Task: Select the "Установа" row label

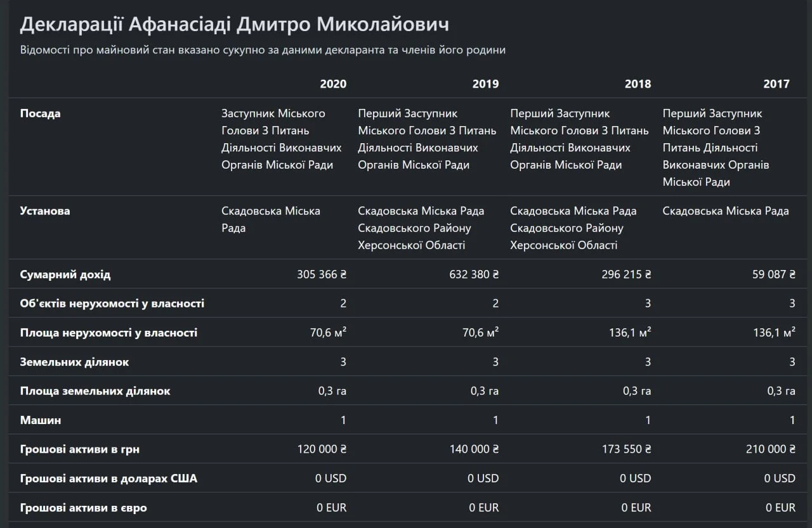Action: coord(45,211)
